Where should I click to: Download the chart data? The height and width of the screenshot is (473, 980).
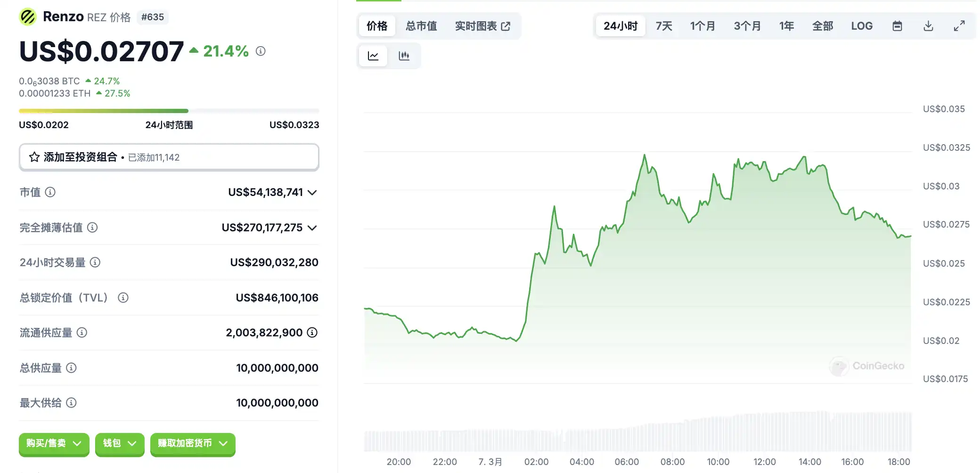(x=928, y=26)
